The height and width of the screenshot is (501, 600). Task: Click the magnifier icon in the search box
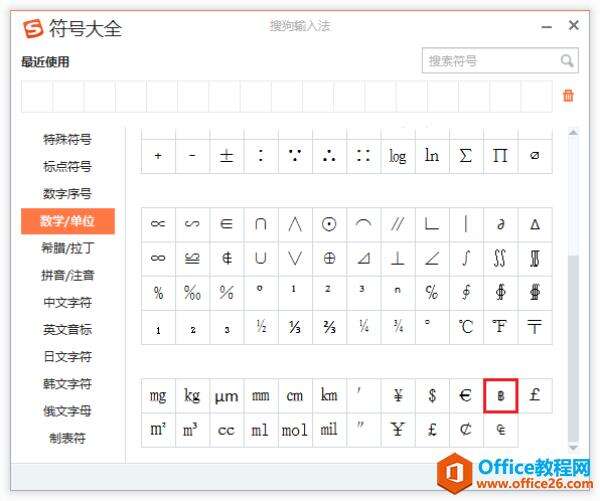[x=567, y=61]
